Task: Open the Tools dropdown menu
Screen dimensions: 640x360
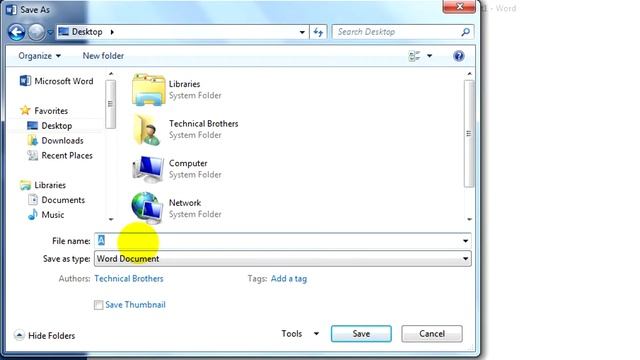Action: (x=300, y=333)
